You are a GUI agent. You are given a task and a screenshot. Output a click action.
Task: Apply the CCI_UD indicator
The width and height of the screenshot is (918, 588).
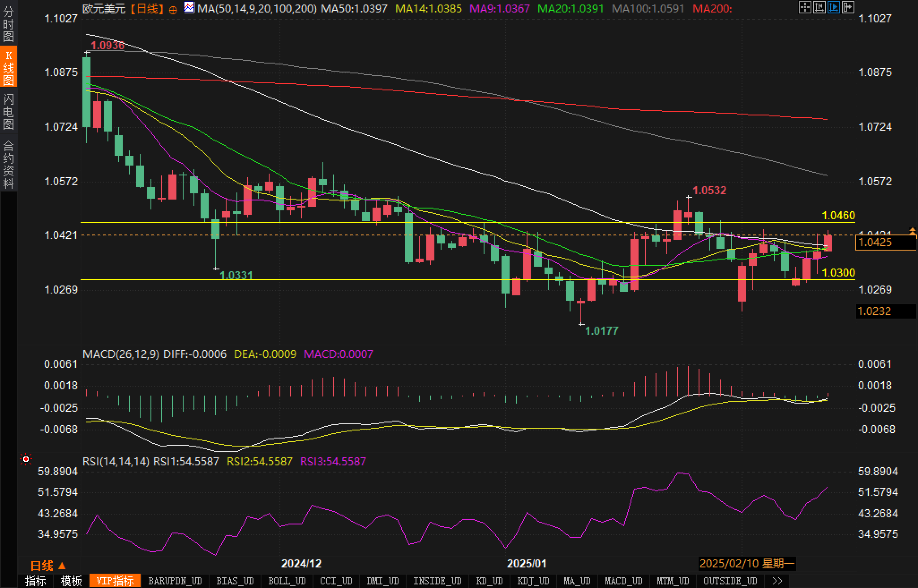[336, 581]
